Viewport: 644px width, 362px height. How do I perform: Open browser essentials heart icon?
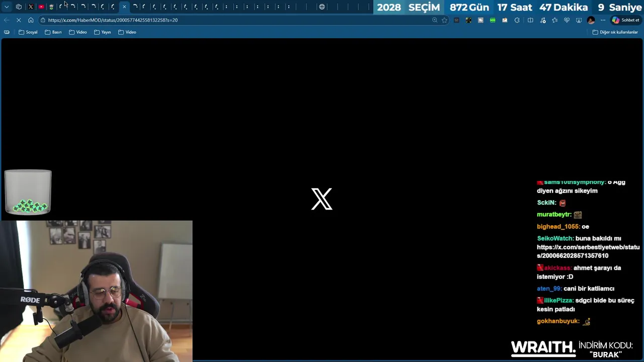coord(567,20)
